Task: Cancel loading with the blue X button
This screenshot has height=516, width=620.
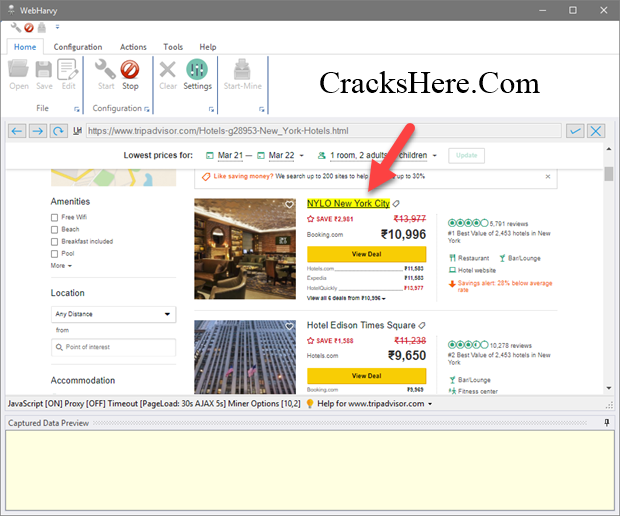Action: tap(596, 131)
